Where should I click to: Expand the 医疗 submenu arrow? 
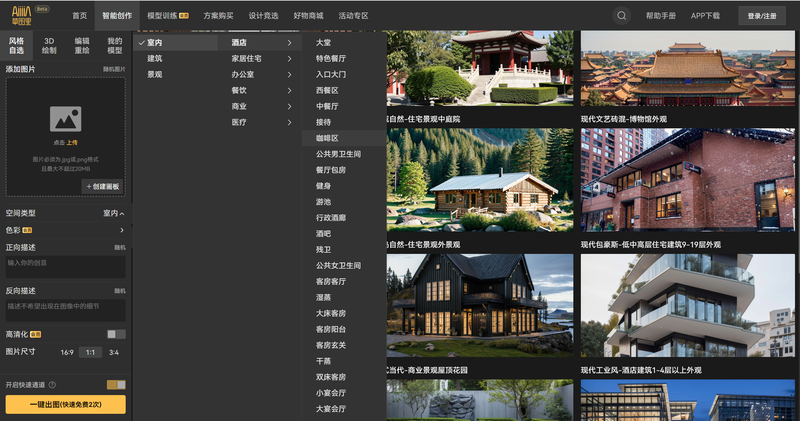pyautogui.click(x=289, y=122)
